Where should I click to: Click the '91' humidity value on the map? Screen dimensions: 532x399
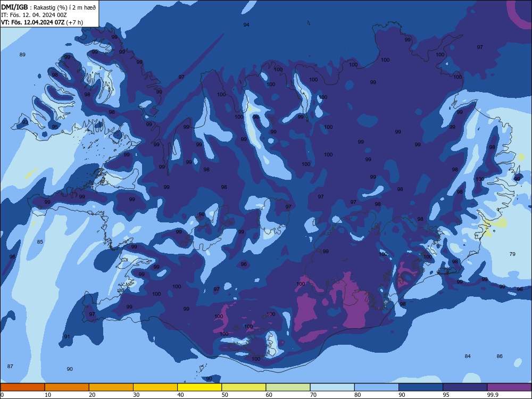pos(67,337)
